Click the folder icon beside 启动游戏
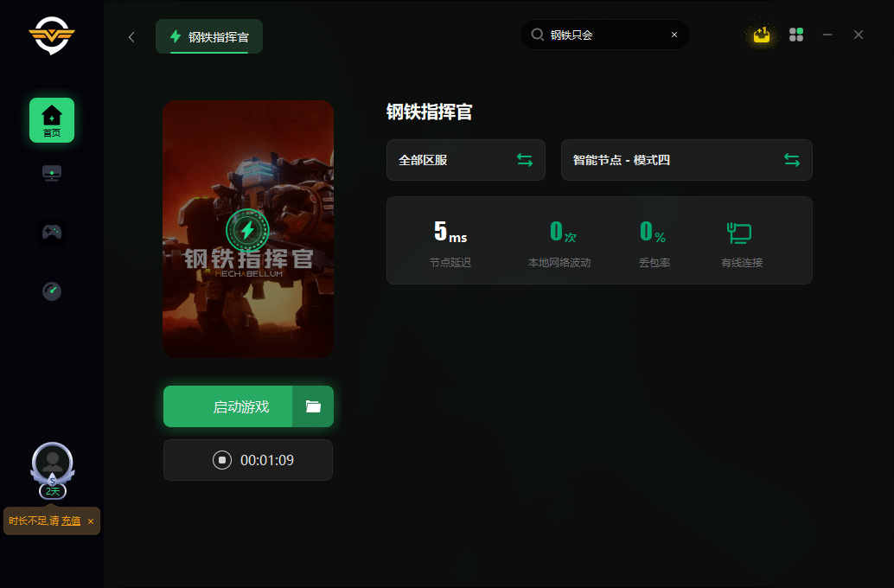The width and height of the screenshot is (894, 588). pyautogui.click(x=313, y=406)
